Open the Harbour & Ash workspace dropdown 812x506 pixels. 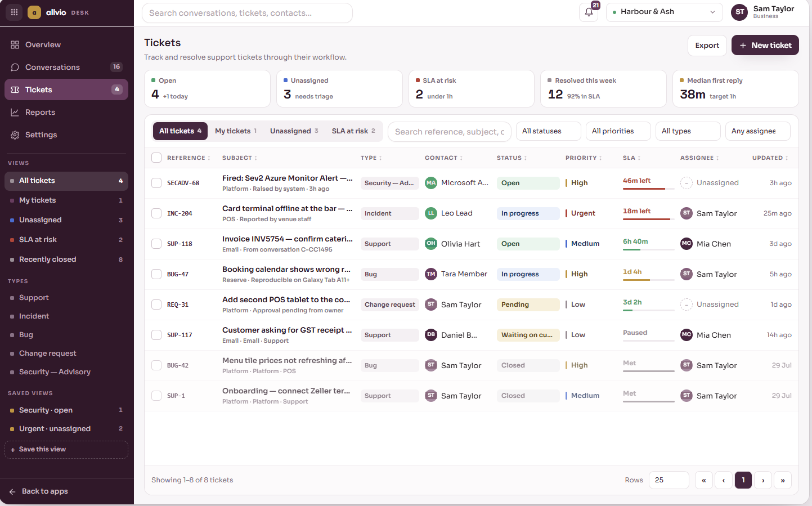pyautogui.click(x=664, y=12)
